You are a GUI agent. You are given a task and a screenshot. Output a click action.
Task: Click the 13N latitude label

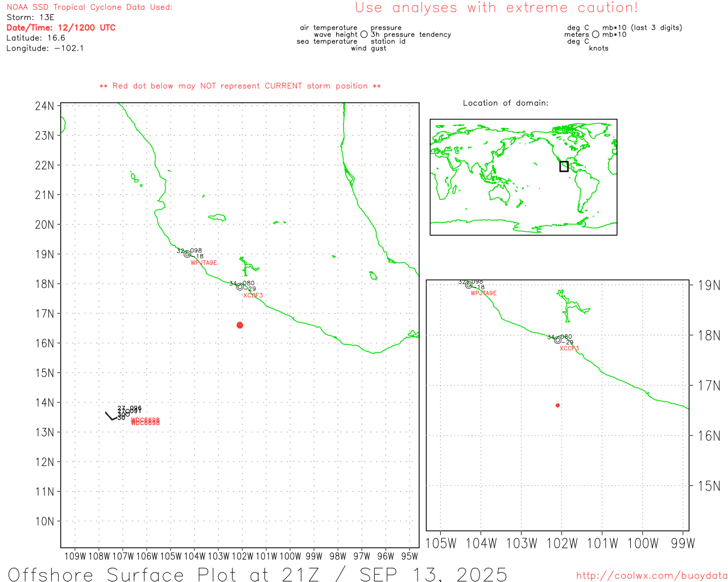click(44, 432)
